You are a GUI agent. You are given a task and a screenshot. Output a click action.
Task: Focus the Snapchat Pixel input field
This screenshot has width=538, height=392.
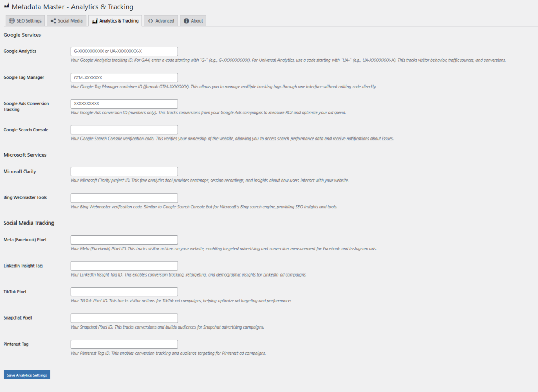click(x=124, y=318)
